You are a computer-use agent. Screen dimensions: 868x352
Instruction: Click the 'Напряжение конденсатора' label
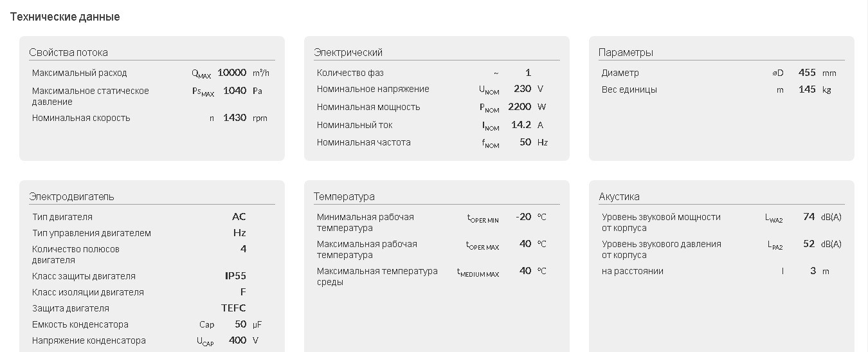[x=89, y=341]
